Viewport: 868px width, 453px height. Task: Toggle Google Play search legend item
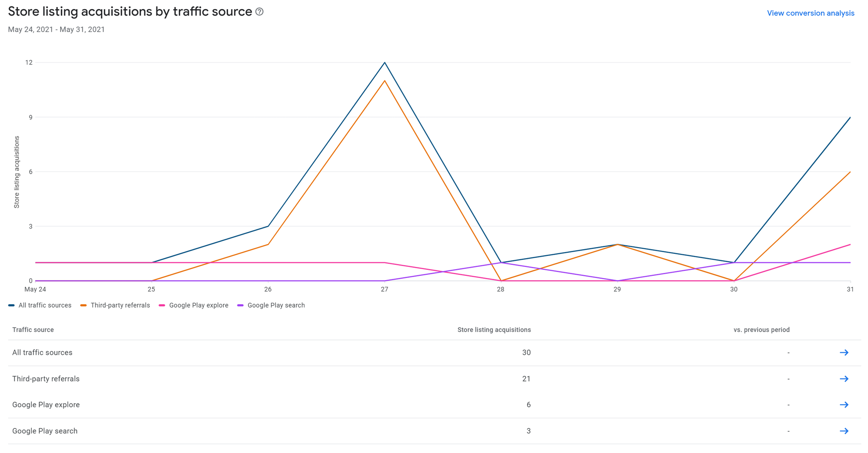271,305
